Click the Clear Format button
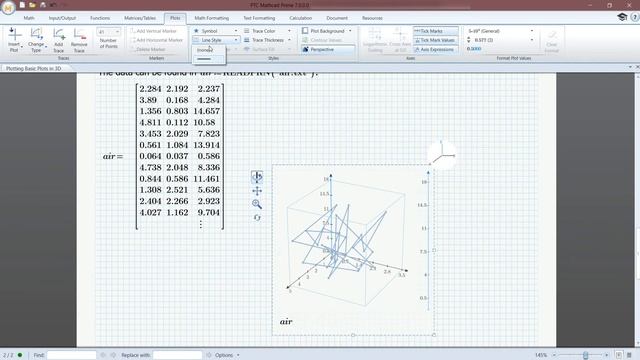This screenshot has height=360, width=640. pos(551,41)
